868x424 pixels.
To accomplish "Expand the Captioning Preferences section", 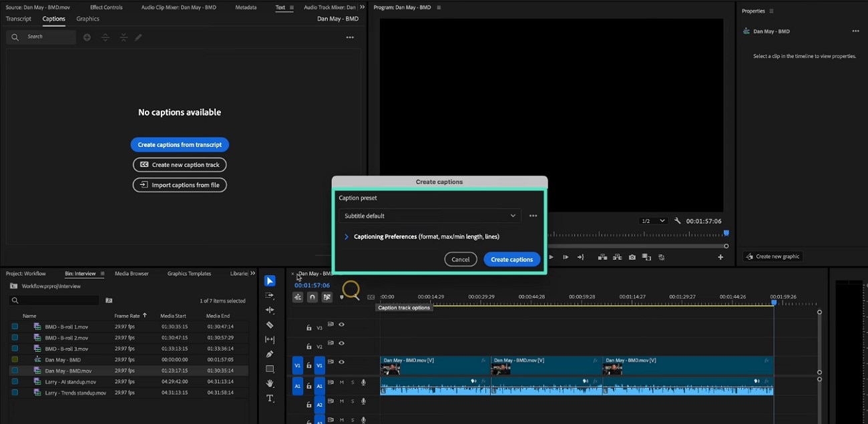I will click(x=347, y=236).
